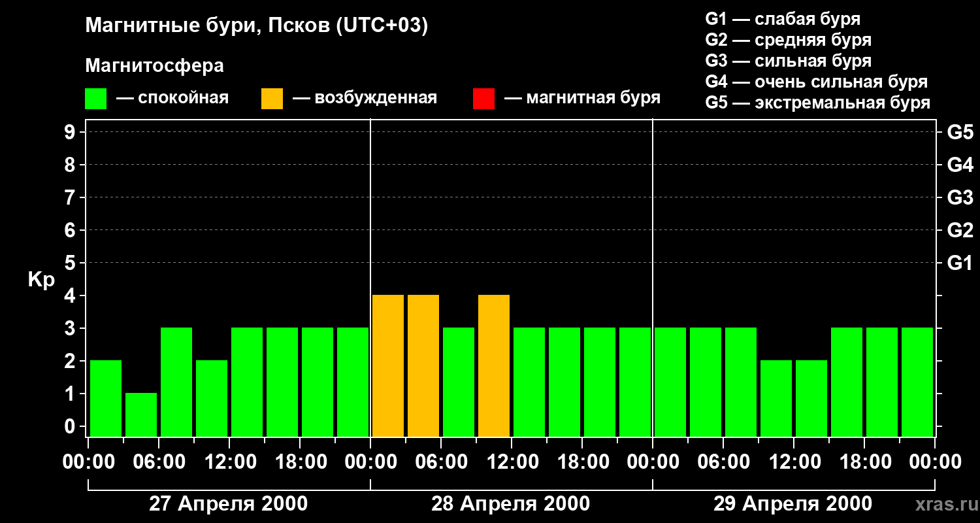
Task: Click the '27 Апреля 2000' date label
Action: pyautogui.click(x=228, y=504)
